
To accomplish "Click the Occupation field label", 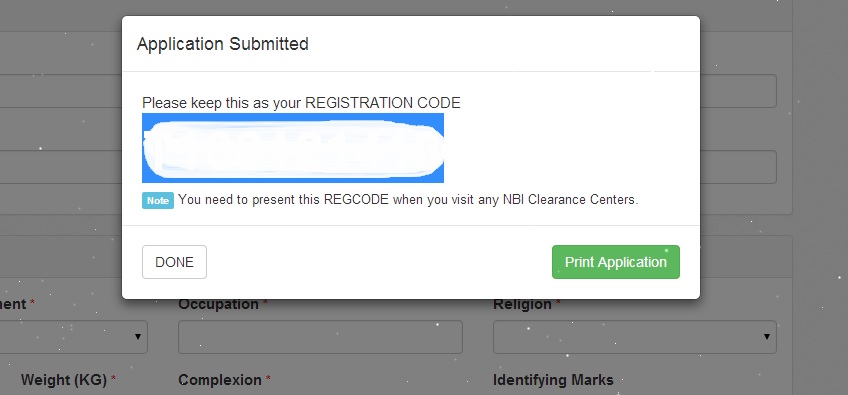I will pyautogui.click(x=218, y=304).
